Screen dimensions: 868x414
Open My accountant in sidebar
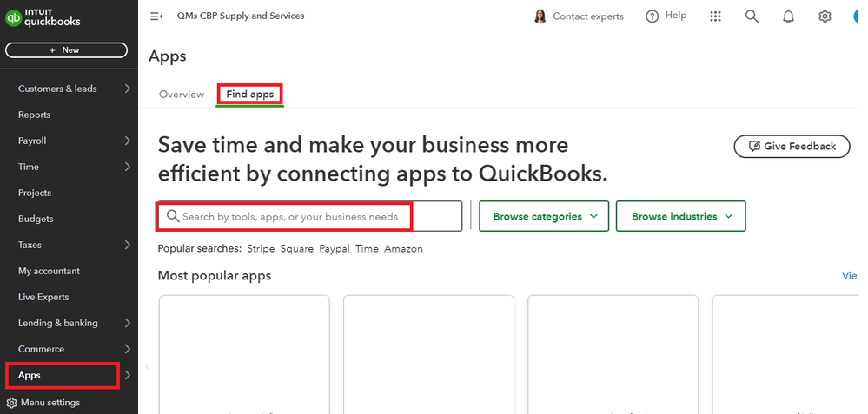tap(49, 271)
